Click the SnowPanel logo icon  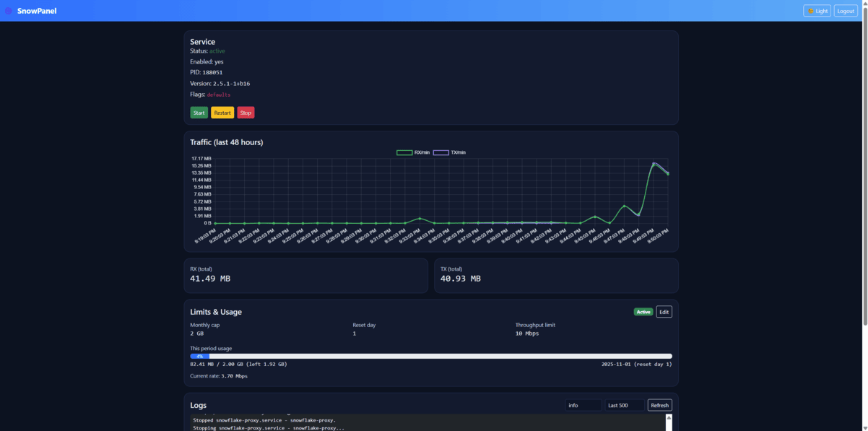[x=9, y=10]
